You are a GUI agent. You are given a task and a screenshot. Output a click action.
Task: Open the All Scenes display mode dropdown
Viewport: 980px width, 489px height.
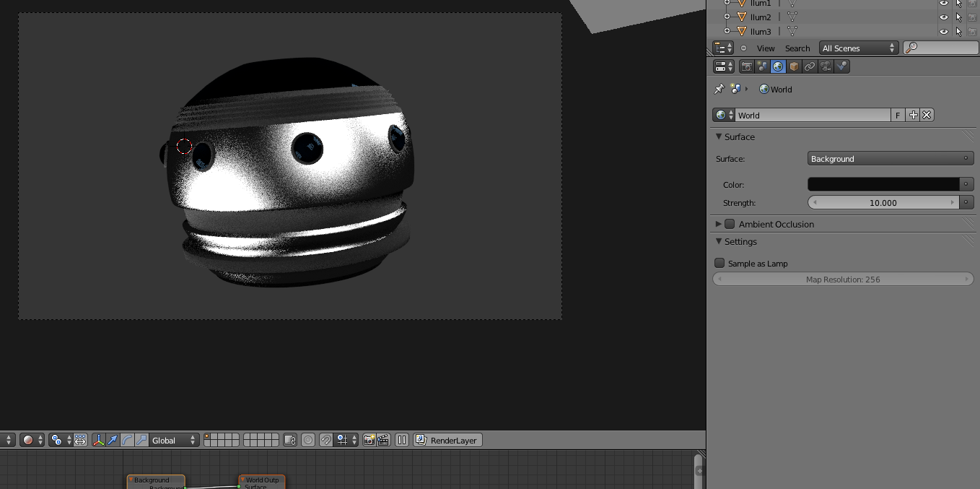(x=858, y=48)
